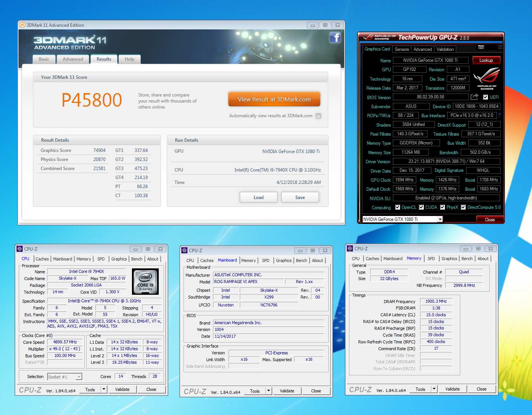Toggle the UEFI checkbox in GPU-Z
Screen dimensions: 532x415
[x=486, y=97]
